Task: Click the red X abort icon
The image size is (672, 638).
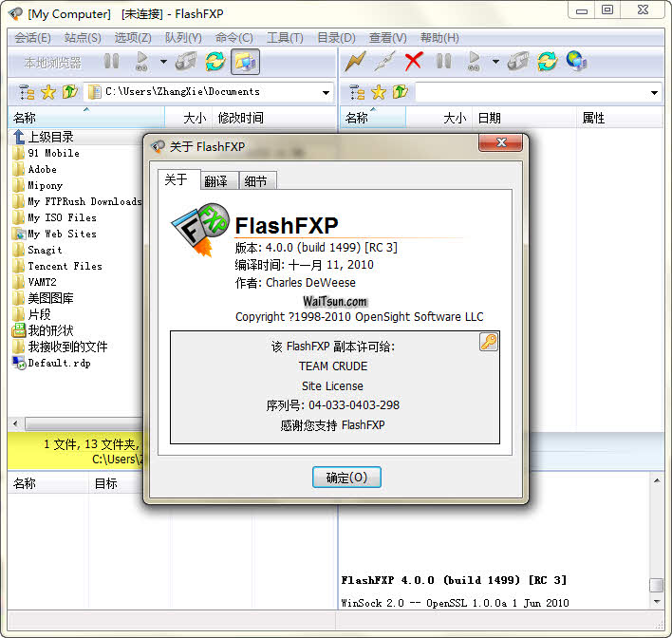Action: pyautogui.click(x=414, y=62)
